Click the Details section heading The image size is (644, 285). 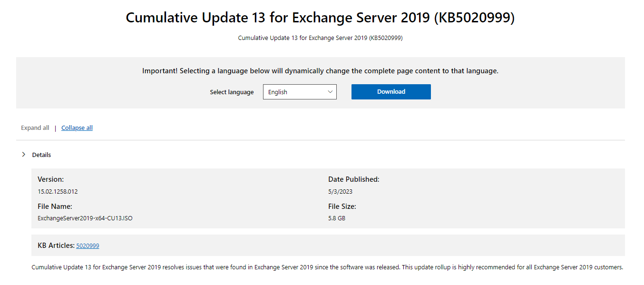(41, 155)
